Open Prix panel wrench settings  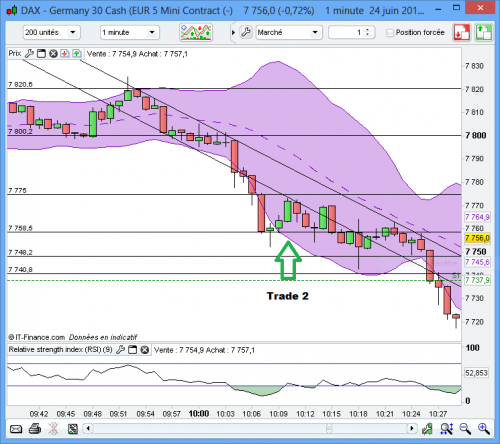tap(29, 53)
